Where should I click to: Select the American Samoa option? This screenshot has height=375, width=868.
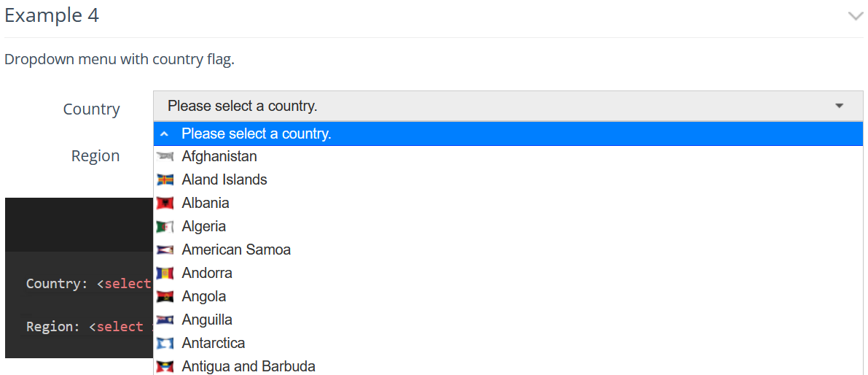click(x=508, y=250)
